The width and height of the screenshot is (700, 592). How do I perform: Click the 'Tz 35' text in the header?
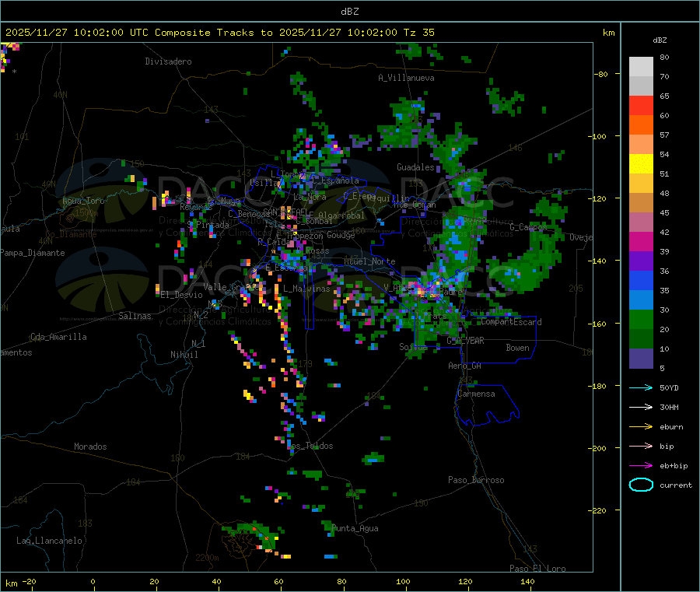(x=418, y=33)
